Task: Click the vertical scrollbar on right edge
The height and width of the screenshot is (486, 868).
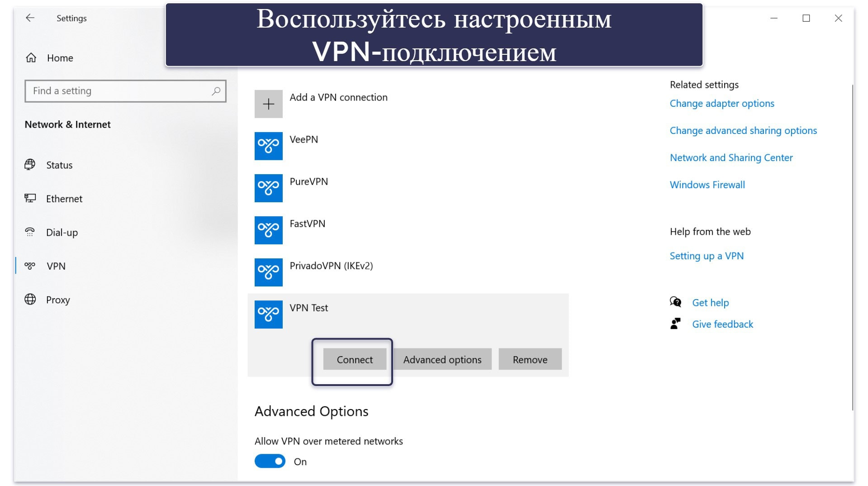Action: tap(853, 248)
